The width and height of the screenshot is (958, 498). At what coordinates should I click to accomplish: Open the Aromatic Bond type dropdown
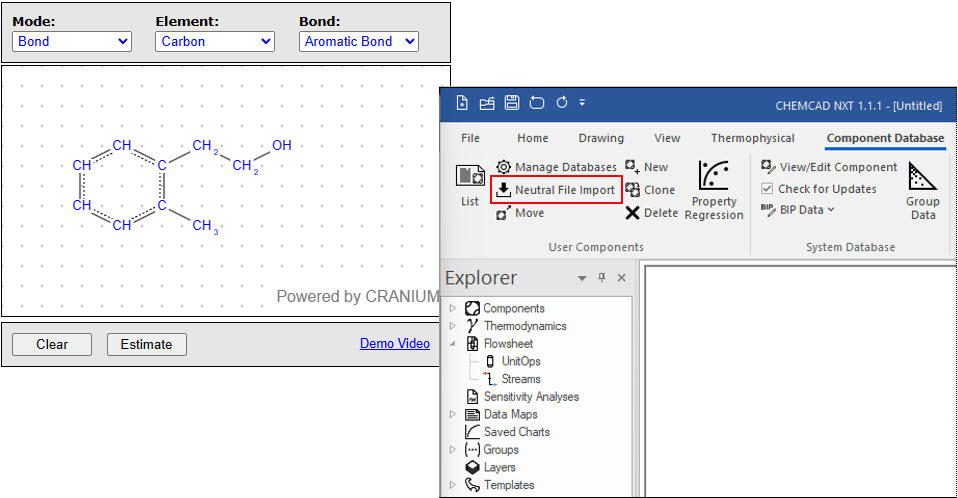pyautogui.click(x=358, y=41)
